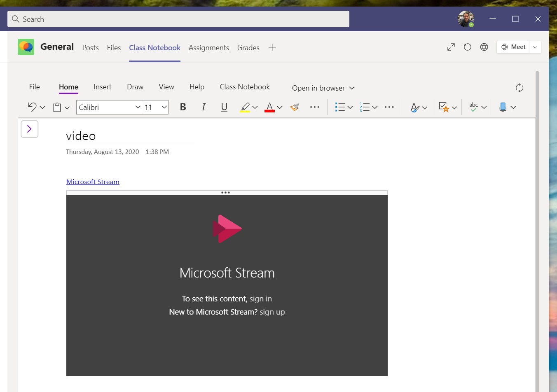Screen dimensions: 557x392
Task: Expand the Paste options arrow
Action: [67, 107]
